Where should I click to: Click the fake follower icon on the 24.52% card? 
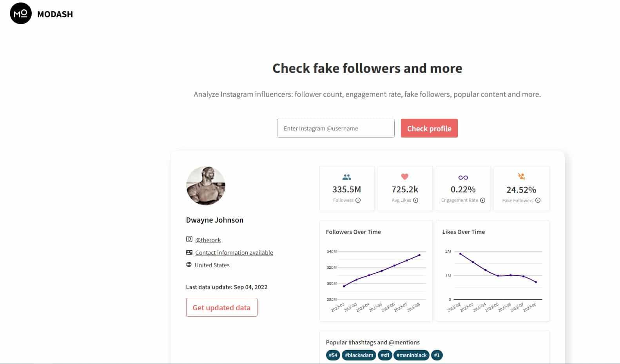pos(521,177)
